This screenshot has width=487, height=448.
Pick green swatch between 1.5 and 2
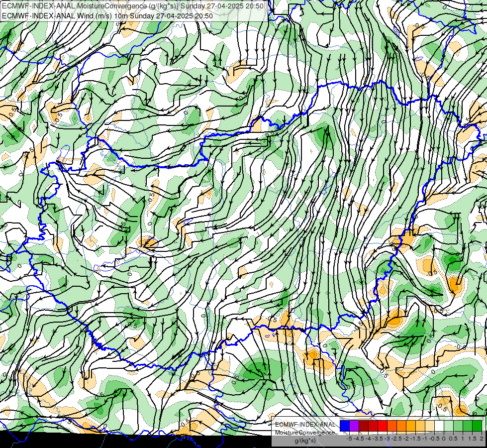pyautogui.click(x=468, y=426)
